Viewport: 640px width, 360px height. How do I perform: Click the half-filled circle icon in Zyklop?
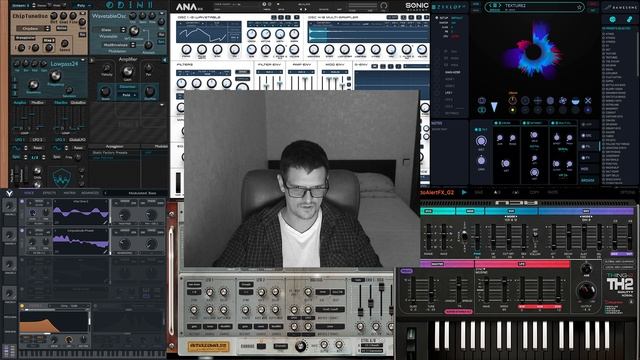(575, 100)
